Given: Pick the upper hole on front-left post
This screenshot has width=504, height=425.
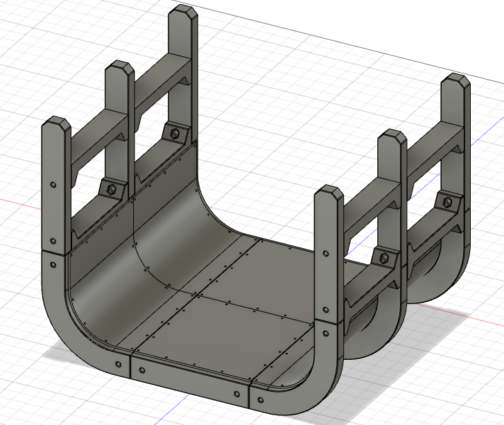Looking at the screenshot, I should (x=53, y=185).
